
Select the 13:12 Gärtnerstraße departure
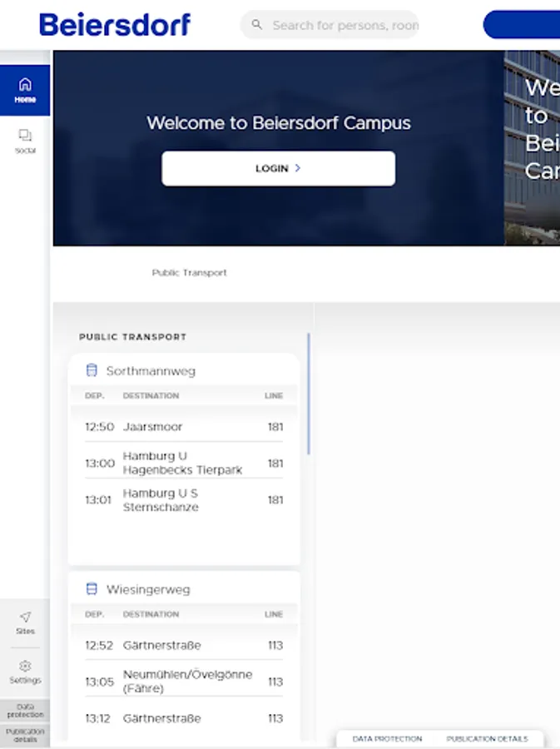pyautogui.click(x=184, y=718)
